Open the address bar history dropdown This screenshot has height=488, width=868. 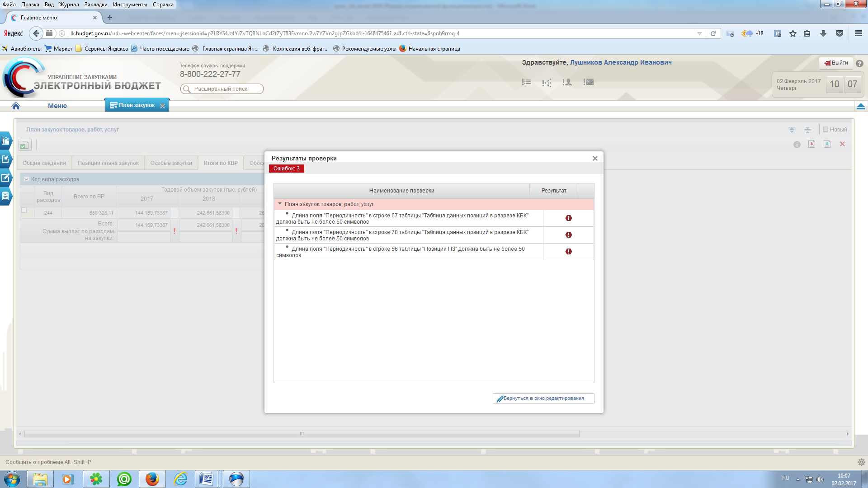click(x=699, y=33)
